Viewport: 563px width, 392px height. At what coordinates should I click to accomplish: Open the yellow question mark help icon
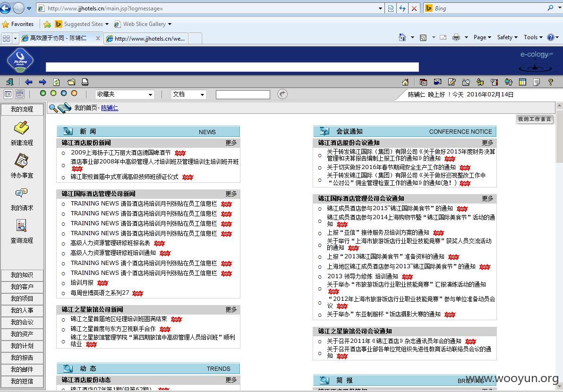(x=550, y=82)
